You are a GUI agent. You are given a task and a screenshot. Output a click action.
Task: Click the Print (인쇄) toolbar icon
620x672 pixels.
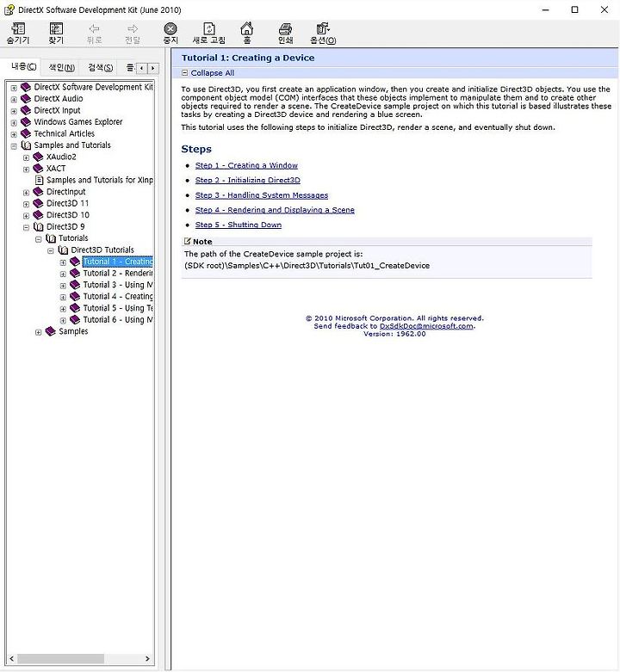pyautogui.click(x=285, y=28)
